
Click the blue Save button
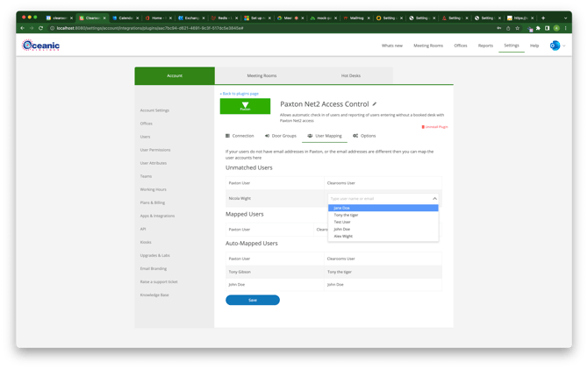253,300
